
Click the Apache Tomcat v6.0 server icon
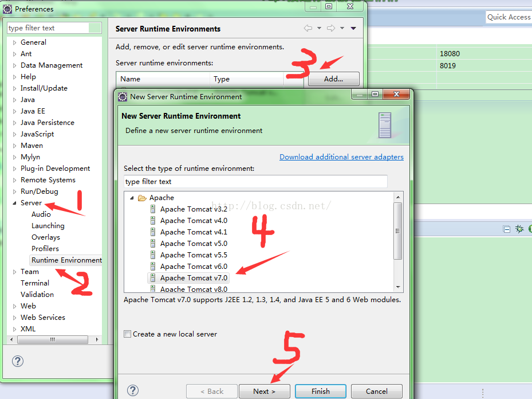click(153, 266)
